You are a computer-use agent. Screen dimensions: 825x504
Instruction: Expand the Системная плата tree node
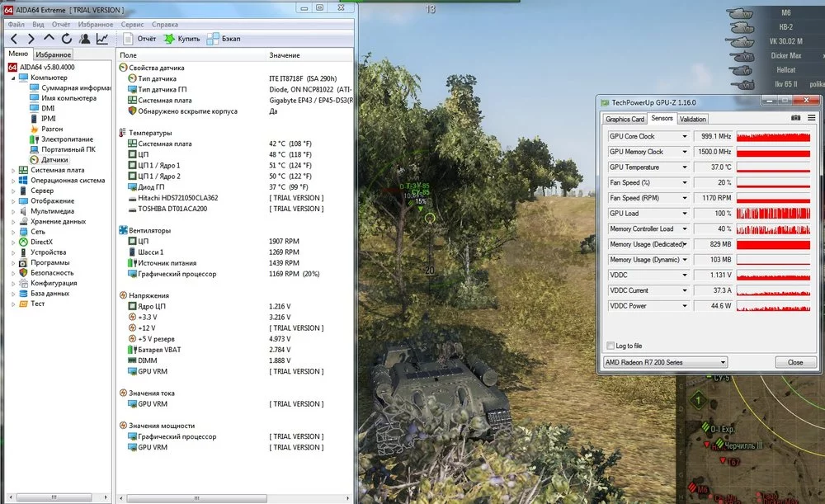click(12, 171)
